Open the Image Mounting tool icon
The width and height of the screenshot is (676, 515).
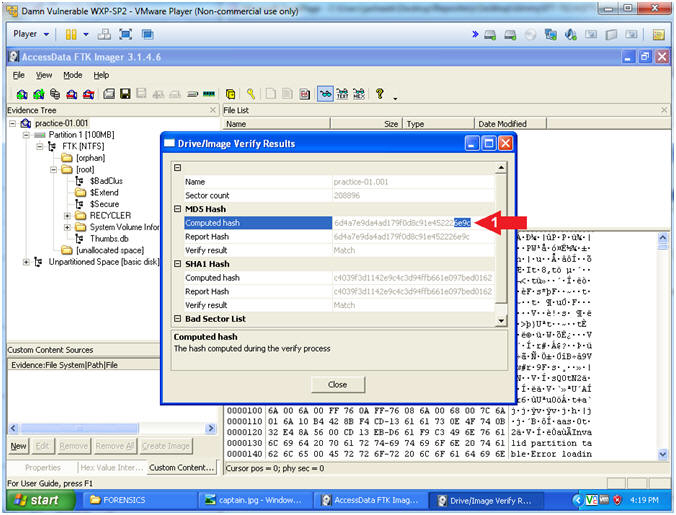55,94
